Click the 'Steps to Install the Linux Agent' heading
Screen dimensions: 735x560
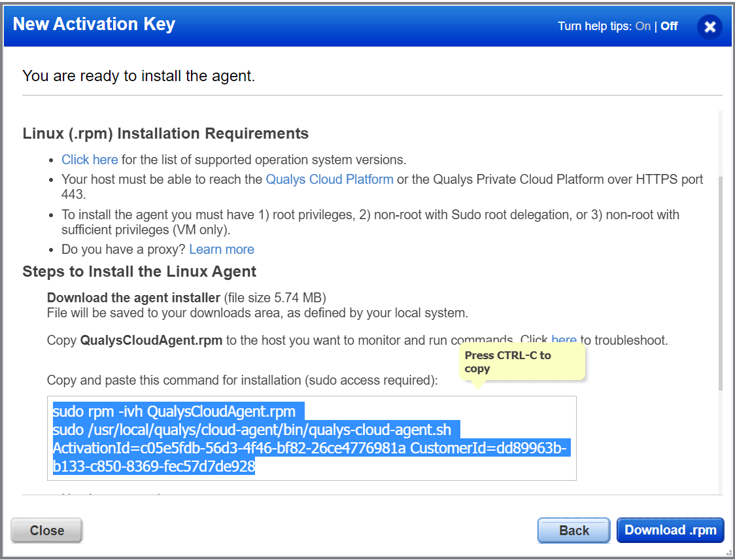coord(139,271)
